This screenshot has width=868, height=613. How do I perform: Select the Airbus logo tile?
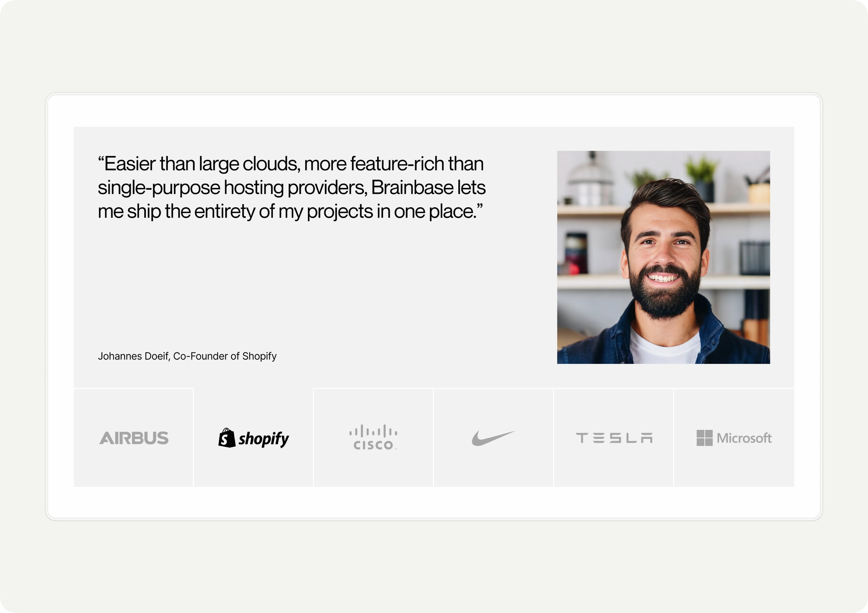pos(133,438)
